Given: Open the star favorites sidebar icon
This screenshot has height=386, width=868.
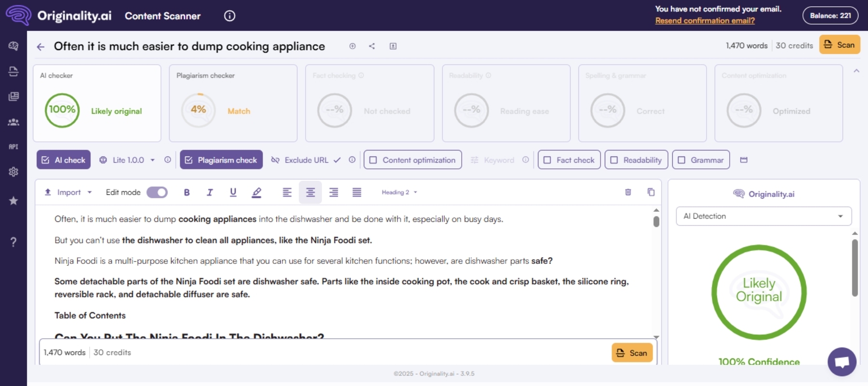Looking at the screenshot, I should click(13, 201).
